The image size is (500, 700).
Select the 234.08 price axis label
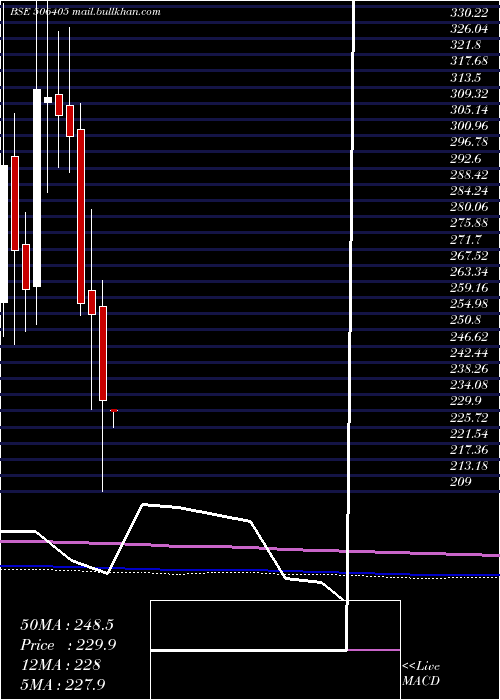pos(469,385)
